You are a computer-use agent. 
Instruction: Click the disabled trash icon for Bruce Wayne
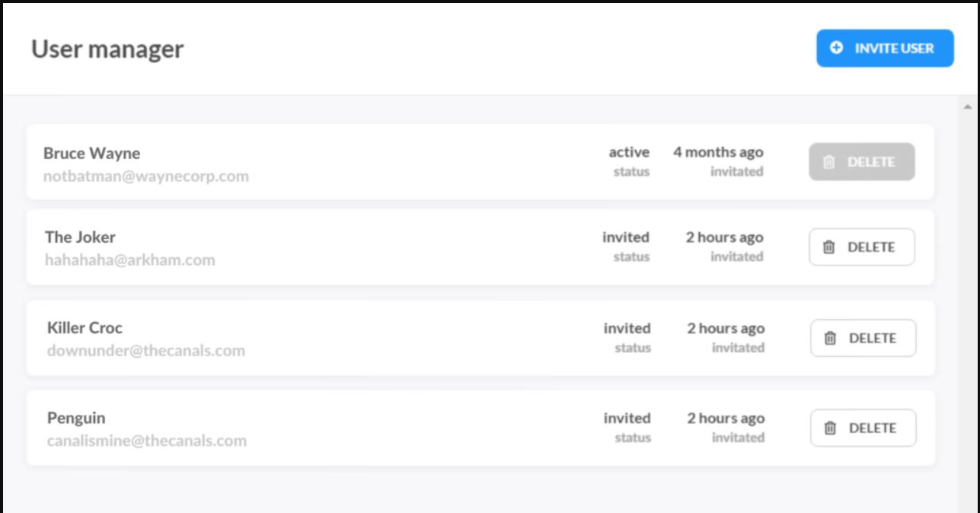click(x=829, y=162)
